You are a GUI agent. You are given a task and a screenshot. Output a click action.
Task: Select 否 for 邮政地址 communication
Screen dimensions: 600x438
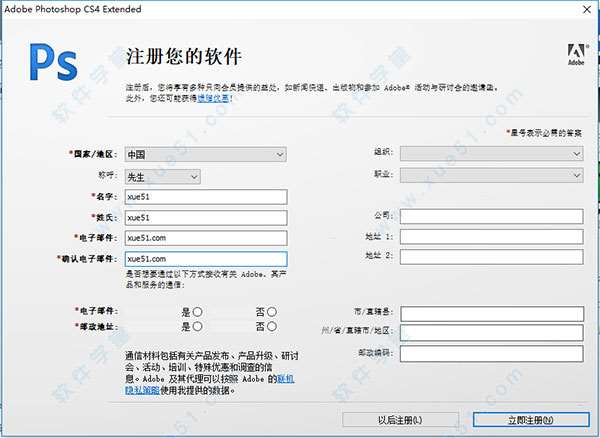(x=272, y=326)
